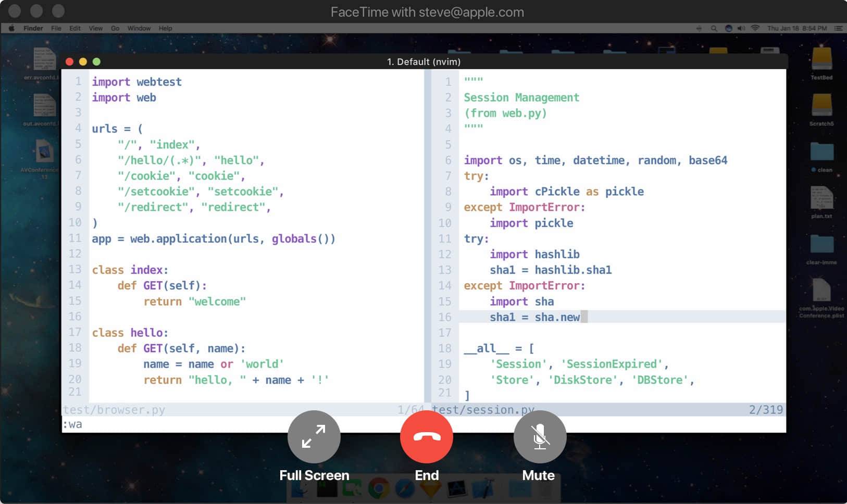Click the Full Screen button
The width and height of the screenshot is (847, 504).
click(x=314, y=437)
